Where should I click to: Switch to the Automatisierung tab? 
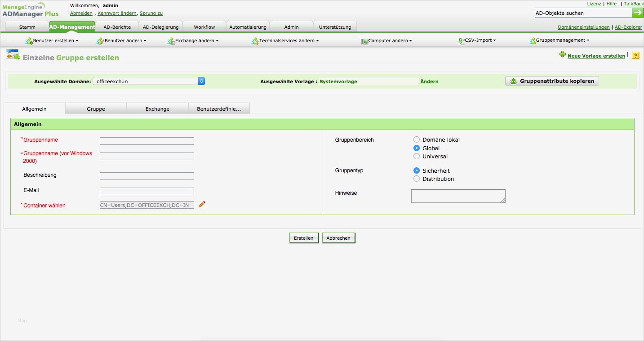click(248, 27)
